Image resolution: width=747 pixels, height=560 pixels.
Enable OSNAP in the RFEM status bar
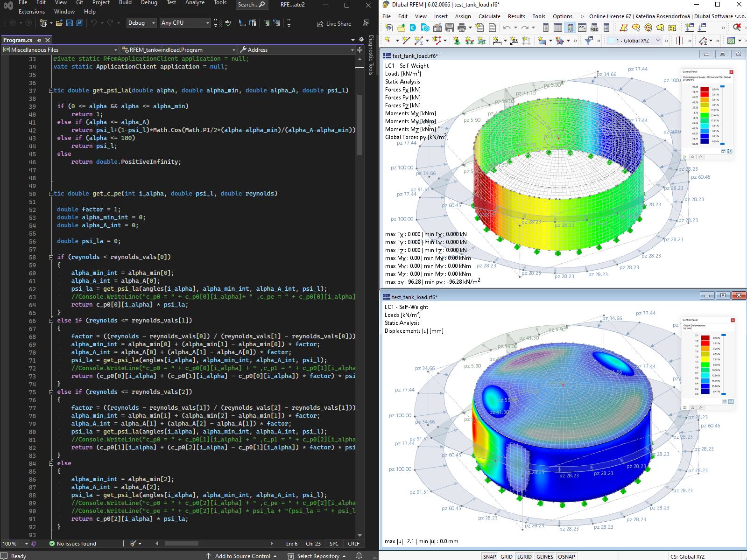click(566, 556)
